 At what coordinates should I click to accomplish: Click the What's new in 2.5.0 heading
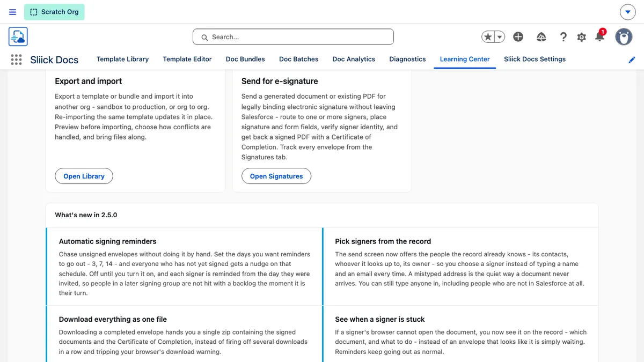86,215
